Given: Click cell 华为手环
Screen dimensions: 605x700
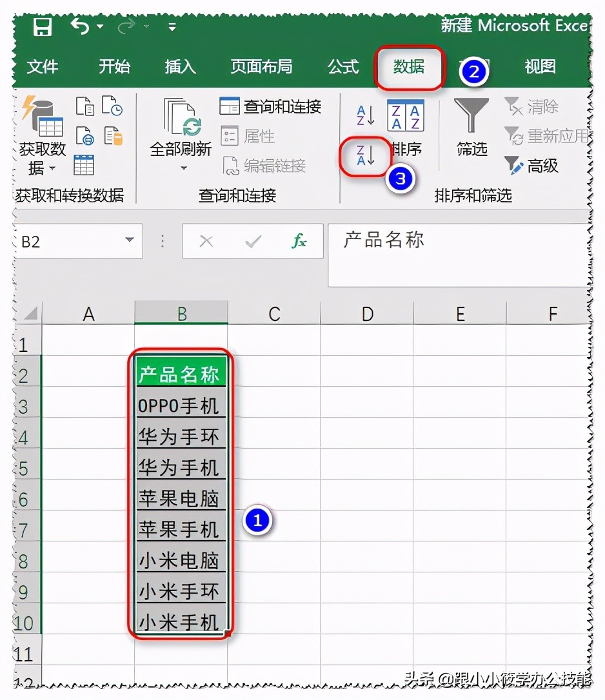Looking at the screenshot, I should click(181, 433).
